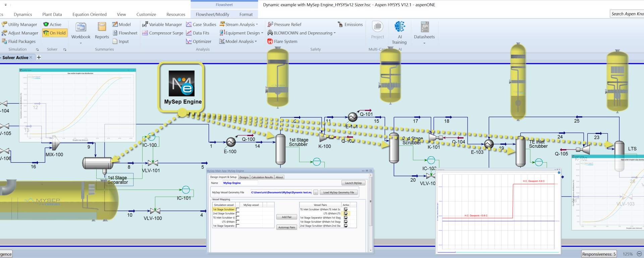Screen dimensions: 644x258
Task: Start AI Training
Action: [399, 33]
